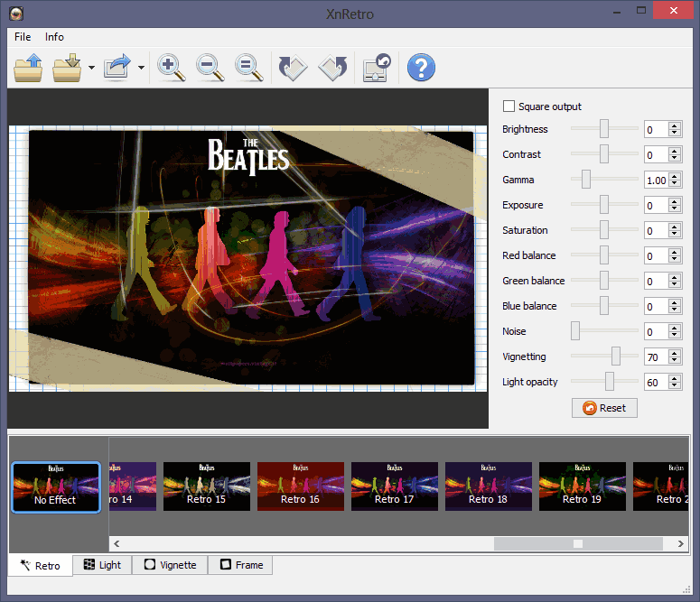
Task: Rotate image clockwise
Action: (333, 68)
